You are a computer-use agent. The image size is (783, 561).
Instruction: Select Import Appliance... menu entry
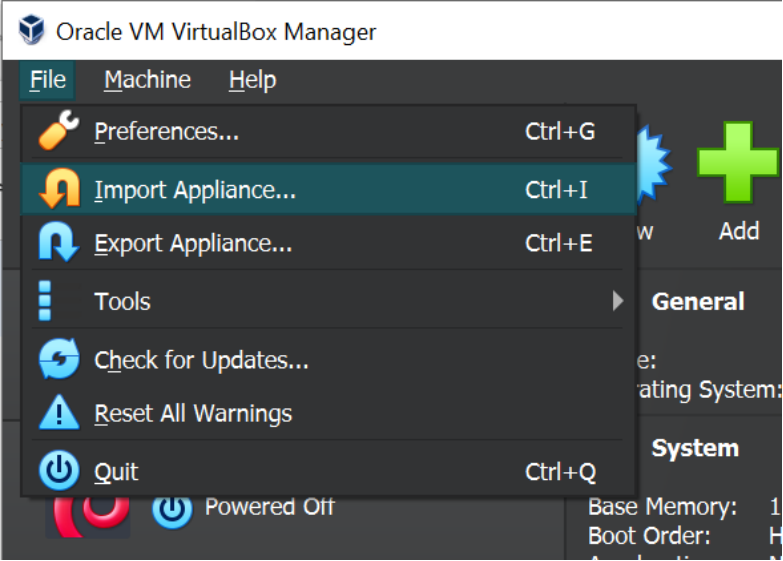[328, 189]
